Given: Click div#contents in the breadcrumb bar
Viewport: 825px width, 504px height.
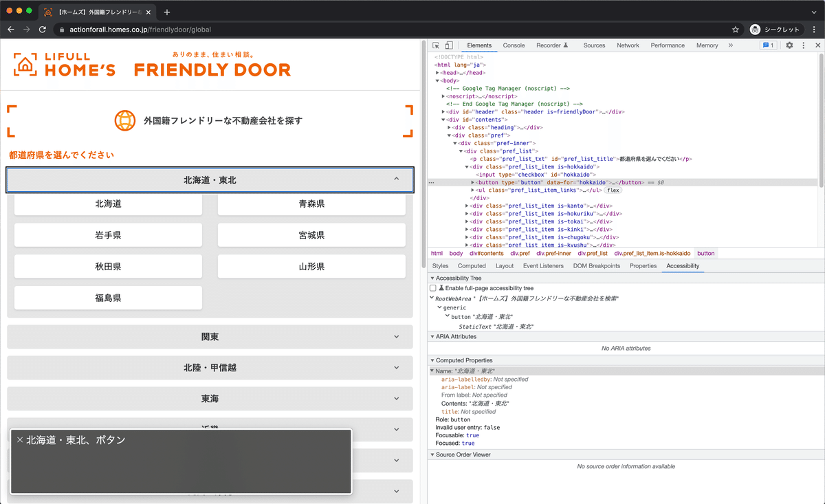Looking at the screenshot, I should pos(487,253).
